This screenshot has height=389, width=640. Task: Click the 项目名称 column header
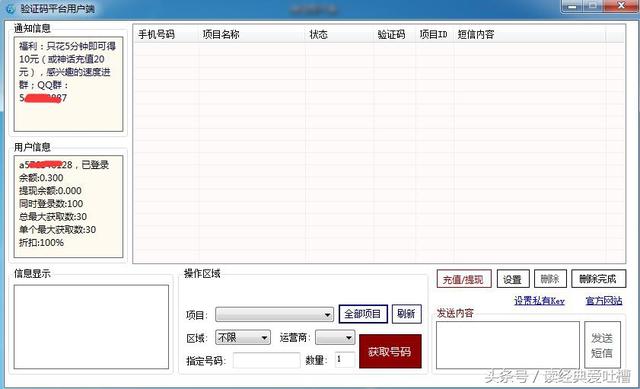pos(221,35)
